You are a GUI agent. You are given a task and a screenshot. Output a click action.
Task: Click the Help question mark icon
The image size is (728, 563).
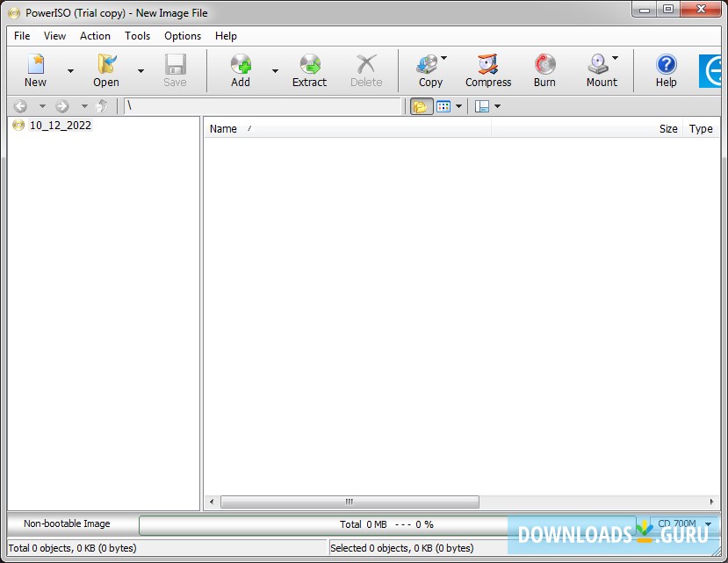click(x=667, y=65)
